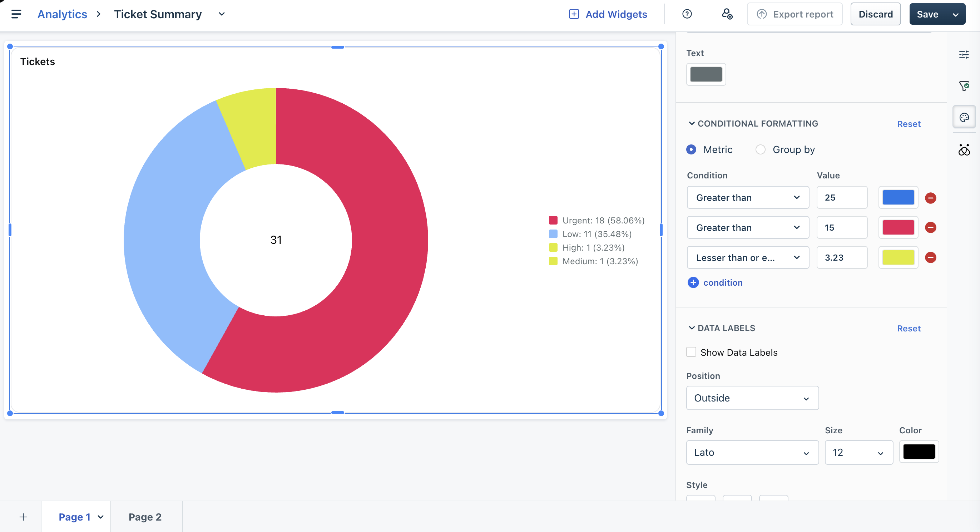Open the Position Outside dropdown

752,398
